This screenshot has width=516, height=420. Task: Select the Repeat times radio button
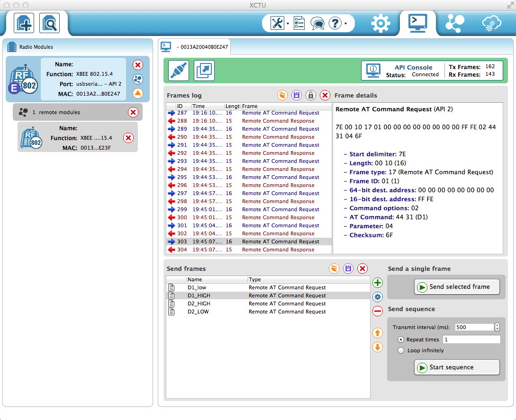click(401, 340)
